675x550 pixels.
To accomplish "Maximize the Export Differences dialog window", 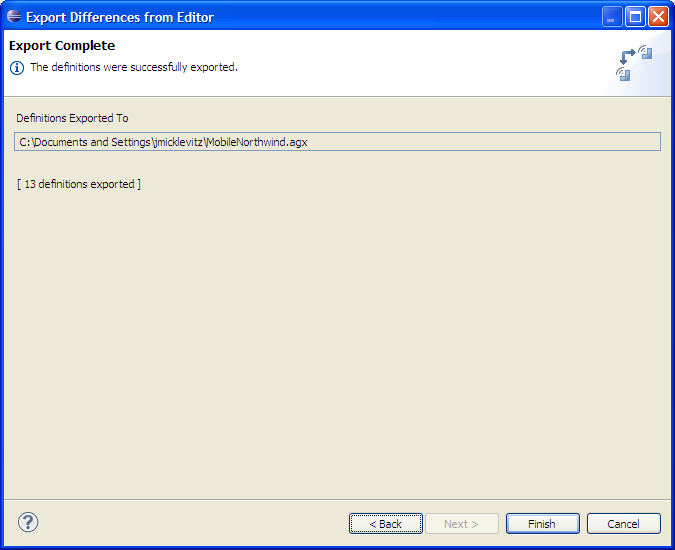I will pos(635,17).
